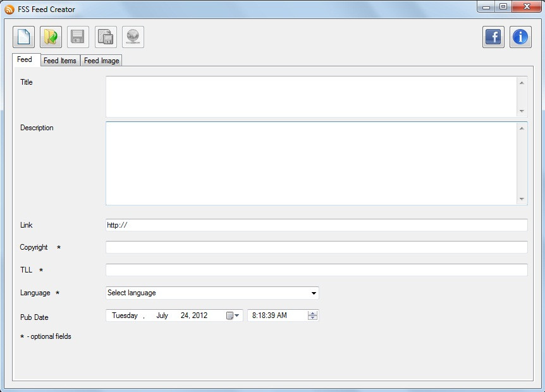Image resolution: width=545 pixels, height=392 pixels.
Task: Open the blue Info about icon
Action: pyautogui.click(x=520, y=37)
